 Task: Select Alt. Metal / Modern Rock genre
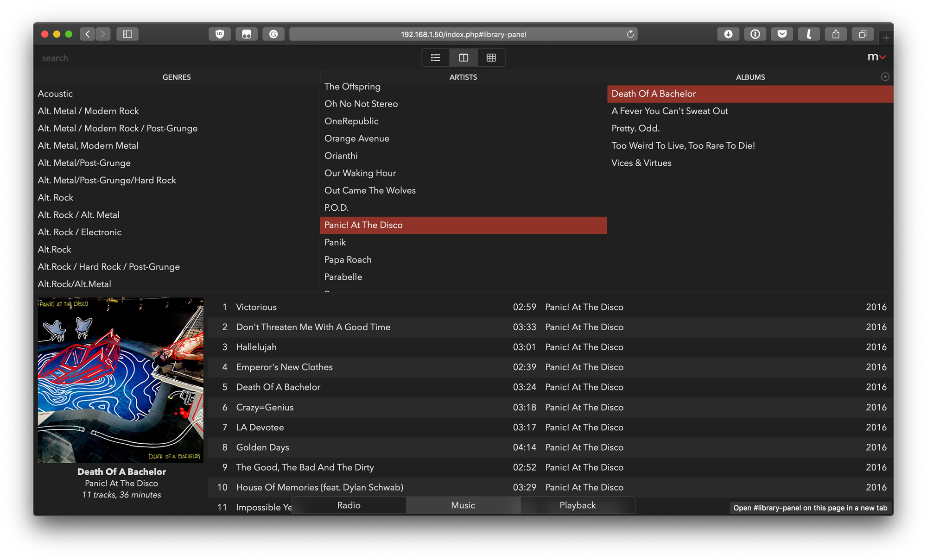[x=177, y=111]
